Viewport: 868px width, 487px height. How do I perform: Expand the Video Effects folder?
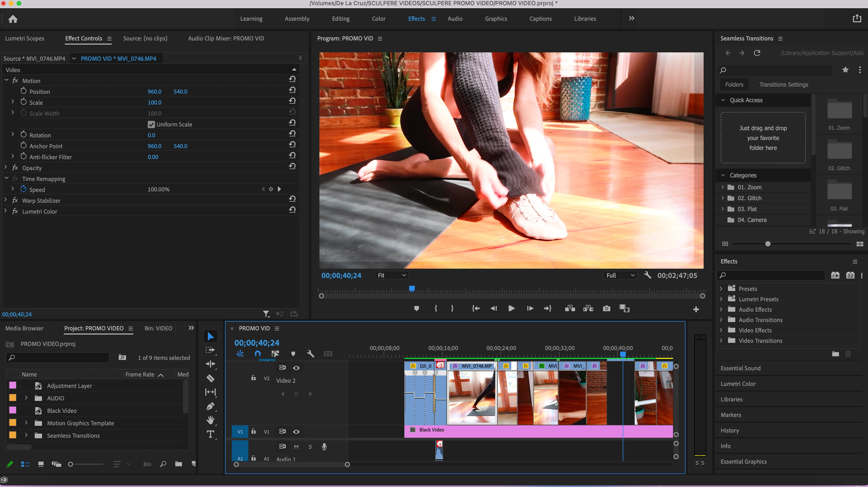(721, 330)
